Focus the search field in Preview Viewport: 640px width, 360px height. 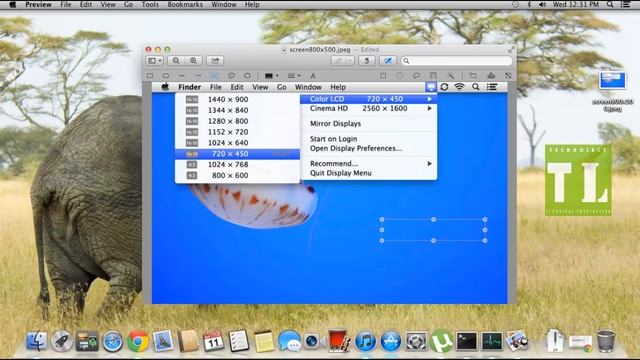(x=456, y=60)
